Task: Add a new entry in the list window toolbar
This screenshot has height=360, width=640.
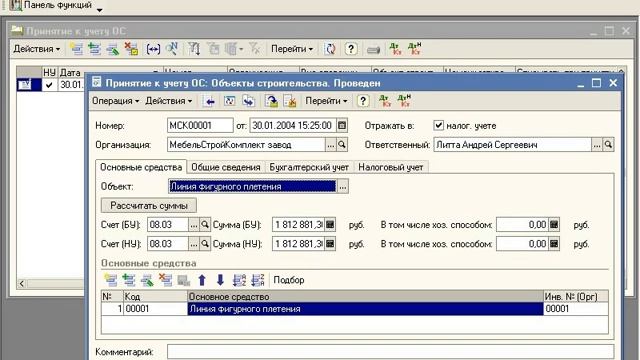Action: coord(76,49)
